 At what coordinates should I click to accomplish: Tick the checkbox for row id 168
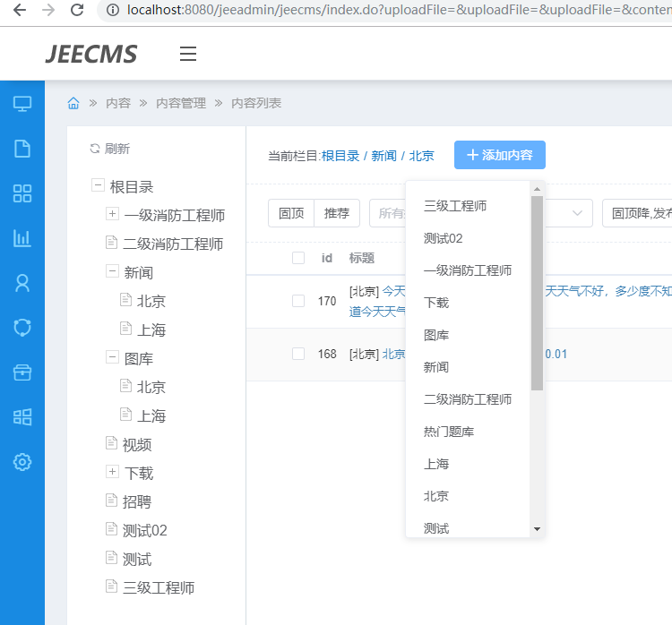298,354
